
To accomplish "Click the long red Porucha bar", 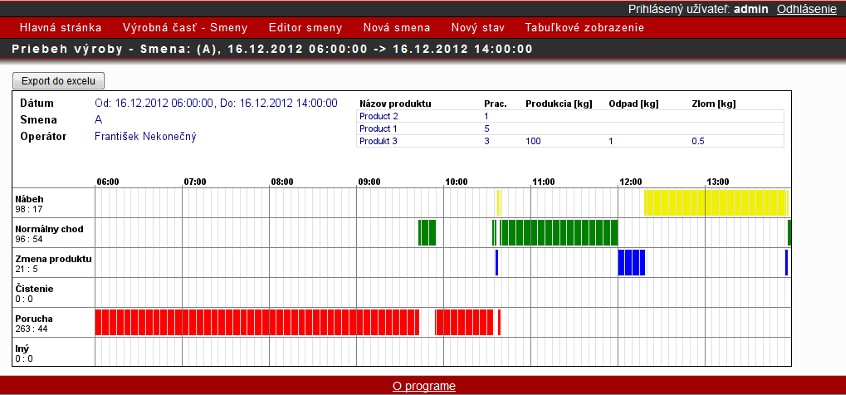I will (257, 322).
